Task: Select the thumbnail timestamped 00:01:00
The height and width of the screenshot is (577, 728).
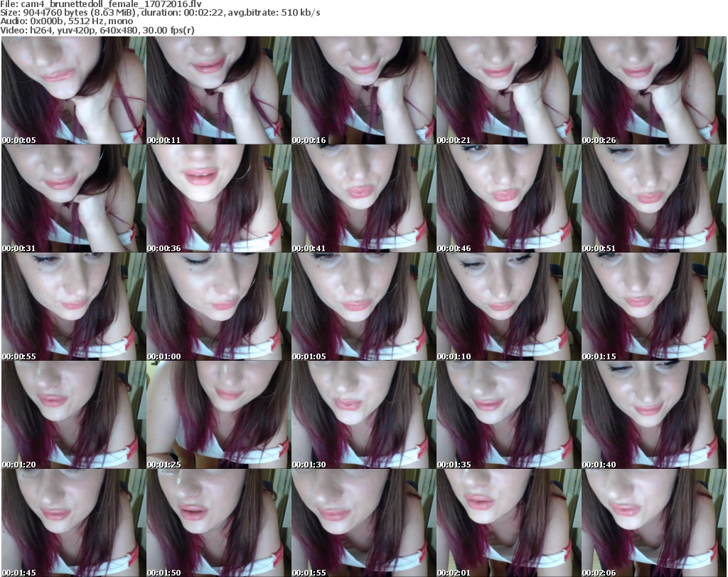Action: pos(219,307)
